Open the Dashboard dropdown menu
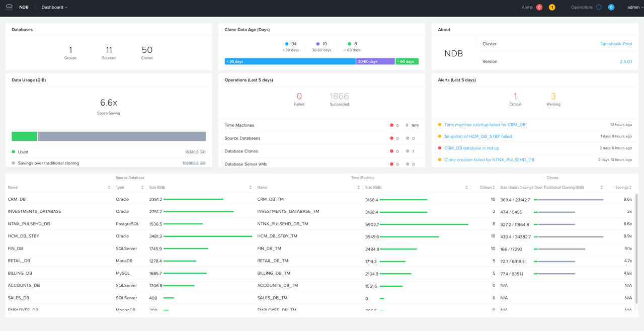This screenshot has height=331, width=644. coord(54,8)
